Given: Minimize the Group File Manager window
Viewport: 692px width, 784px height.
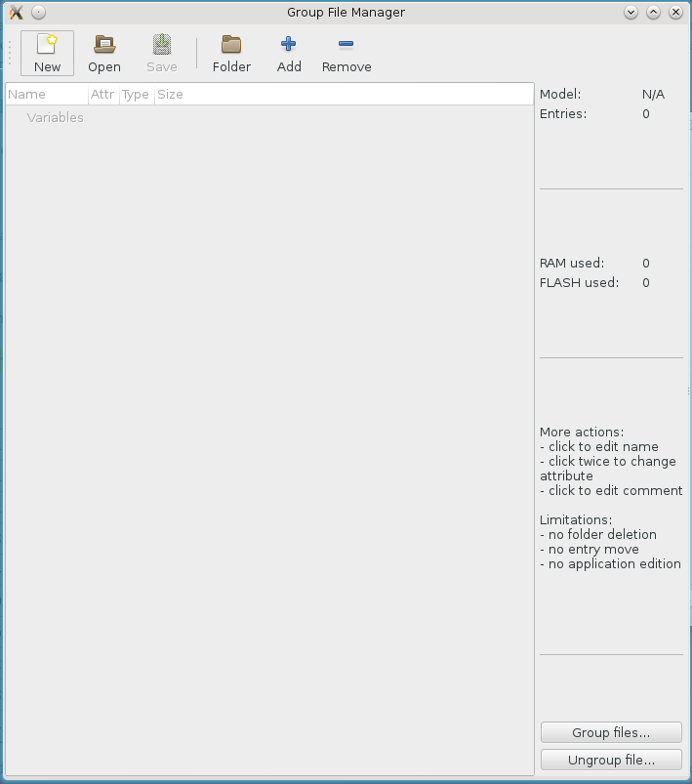Looking at the screenshot, I should pyautogui.click(x=631, y=13).
